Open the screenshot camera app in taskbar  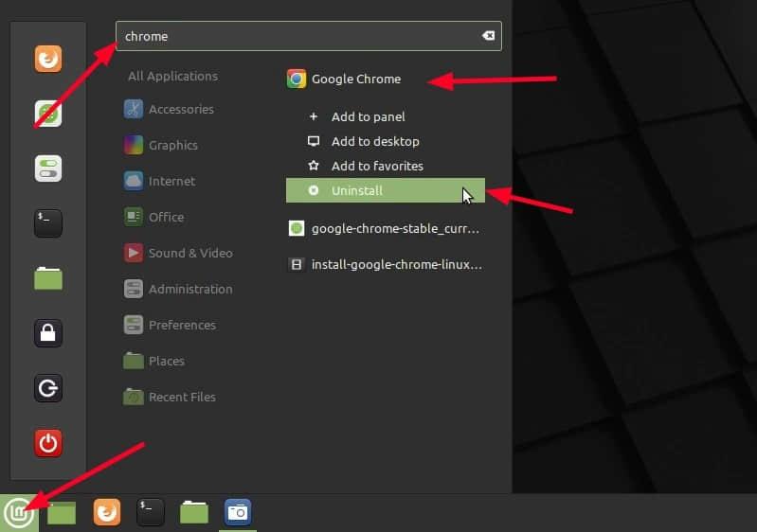click(238, 512)
